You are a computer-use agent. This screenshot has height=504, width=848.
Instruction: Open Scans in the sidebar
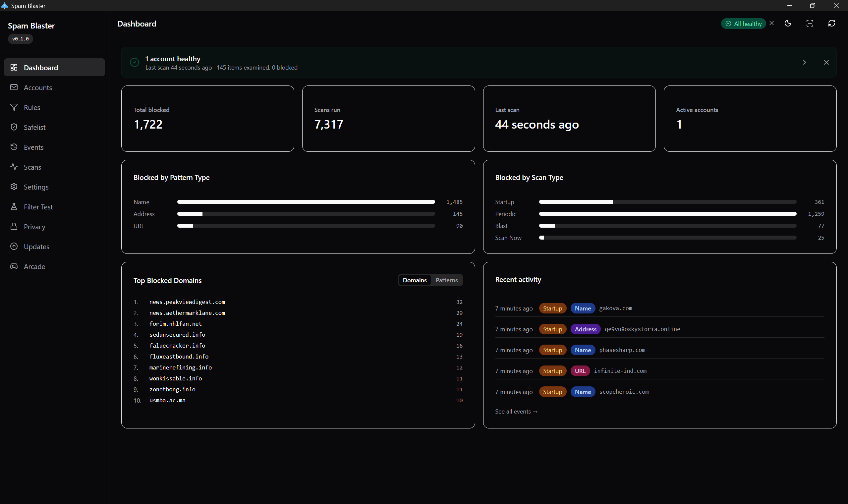[54, 167]
